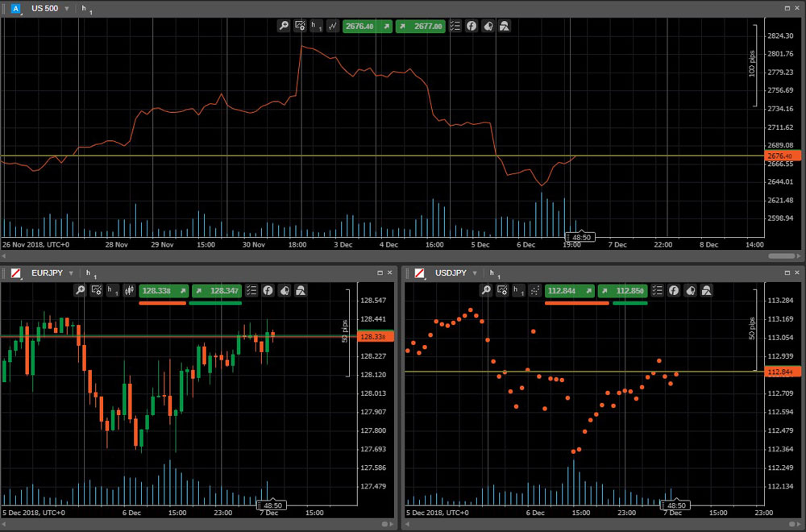The width and height of the screenshot is (806, 532).
Task: Expand the EURJPY symbol dropdown arrow
Action: (71, 273)
